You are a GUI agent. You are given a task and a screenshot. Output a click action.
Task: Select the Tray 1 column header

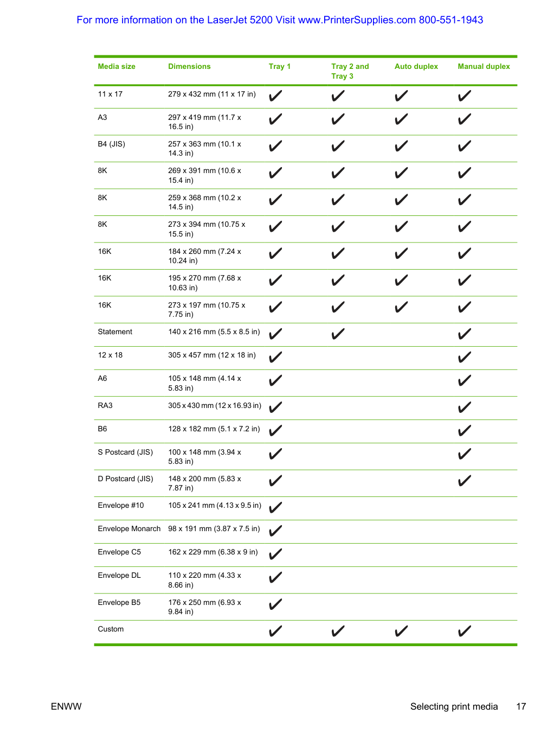280,66
